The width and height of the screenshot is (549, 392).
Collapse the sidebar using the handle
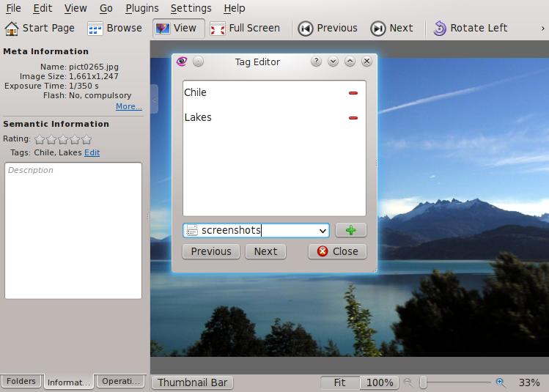pos(154,98)
